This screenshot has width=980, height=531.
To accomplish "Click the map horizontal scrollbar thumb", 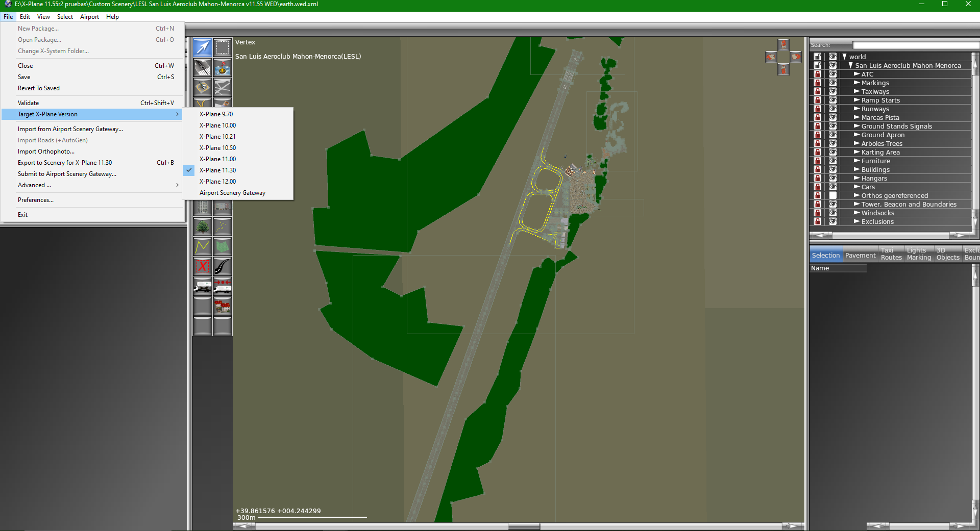I will (524, 526).
